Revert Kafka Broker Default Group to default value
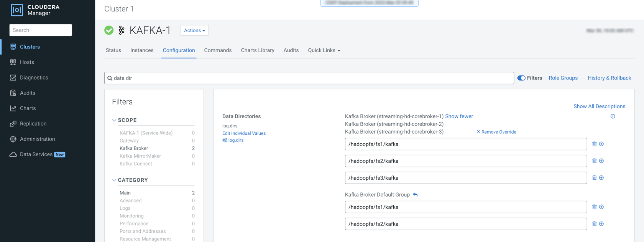 click(x=415, y=195)
